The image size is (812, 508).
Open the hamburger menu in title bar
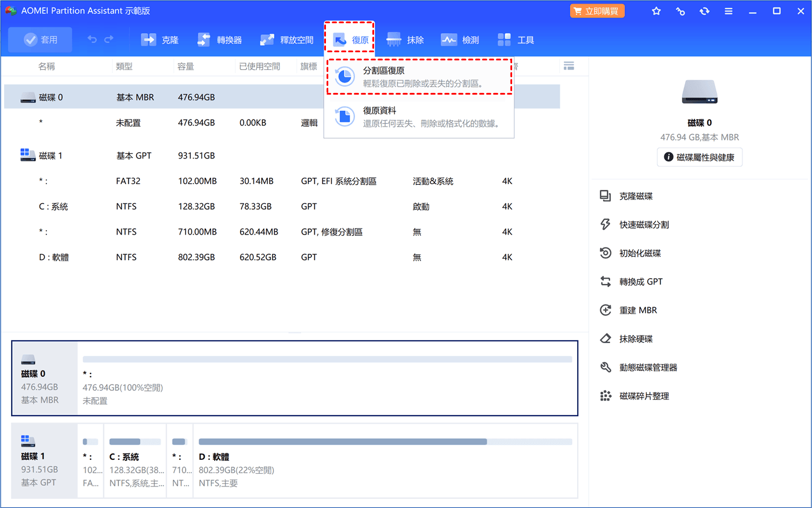point(728,11)
